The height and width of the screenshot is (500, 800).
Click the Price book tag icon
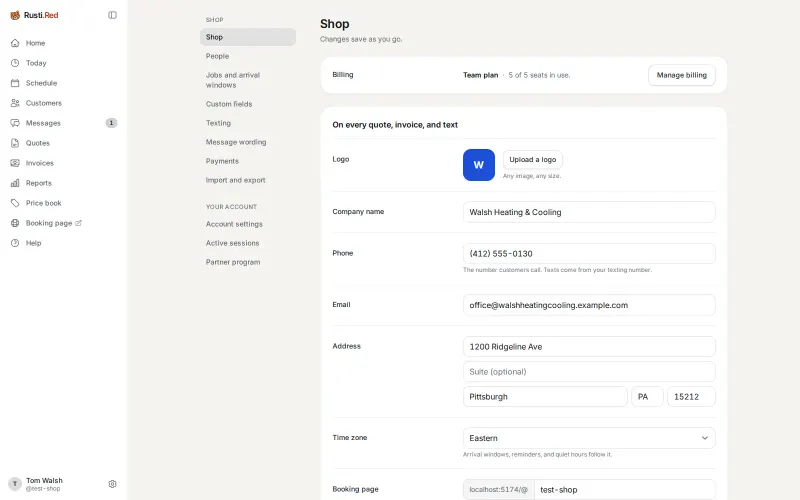coord(15,203)
